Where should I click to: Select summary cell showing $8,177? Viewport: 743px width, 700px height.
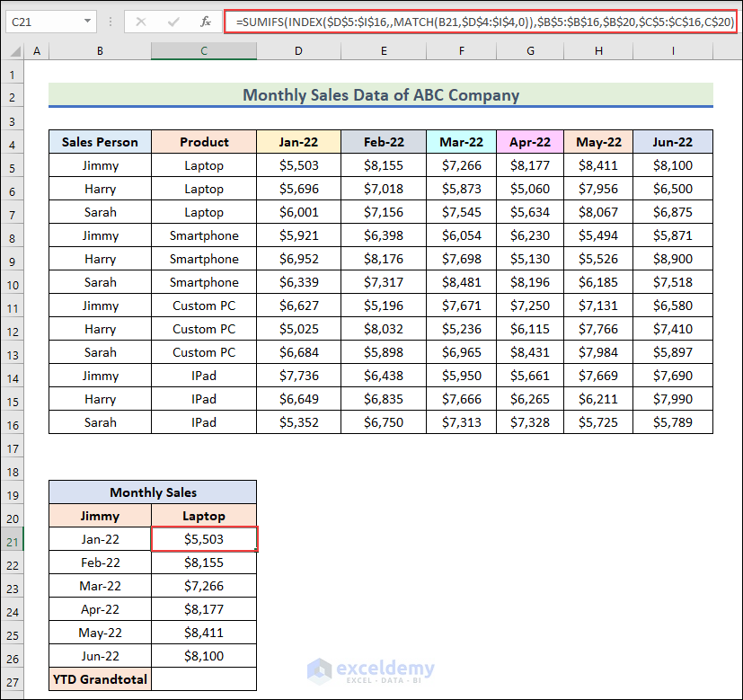204,609
